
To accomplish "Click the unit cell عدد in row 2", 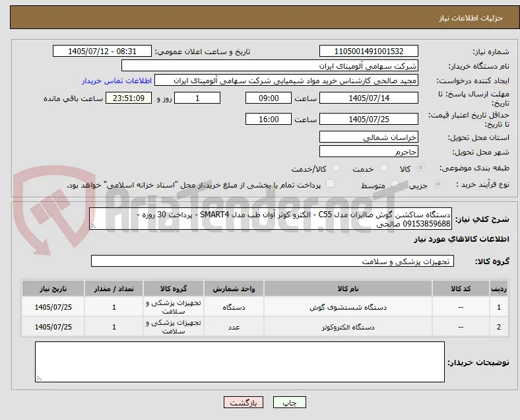I will pyautogui.click(x=234, y=327).
